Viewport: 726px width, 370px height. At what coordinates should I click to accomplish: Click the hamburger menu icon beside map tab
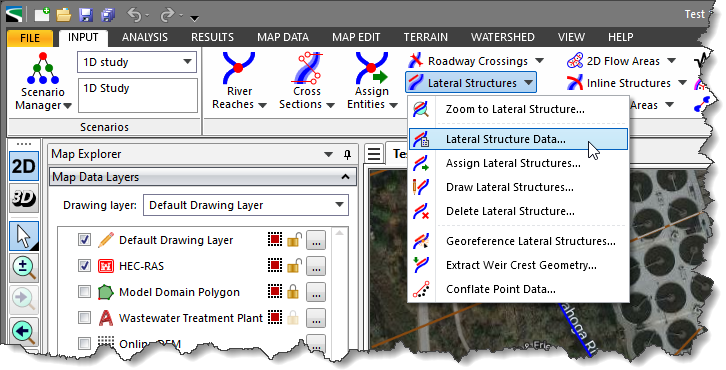tap(374, 154)
